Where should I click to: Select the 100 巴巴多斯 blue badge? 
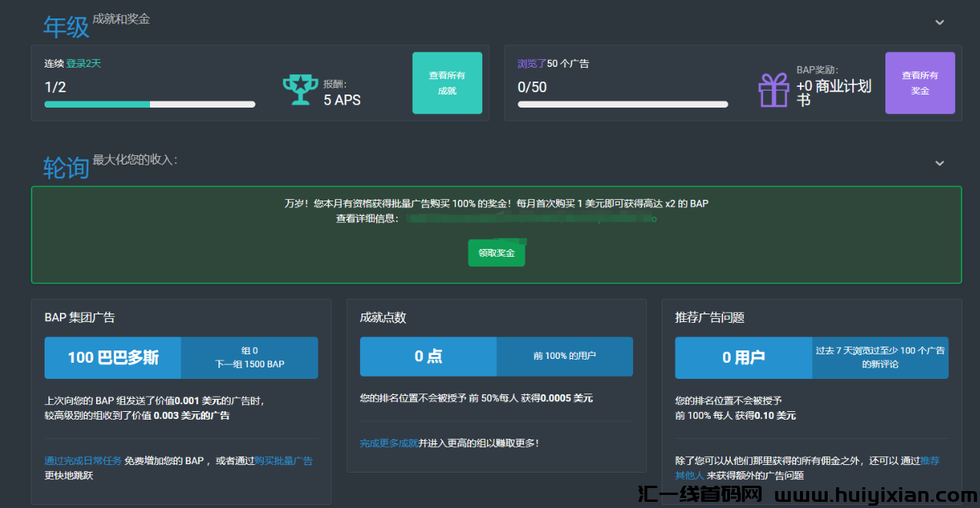[112, 357]
